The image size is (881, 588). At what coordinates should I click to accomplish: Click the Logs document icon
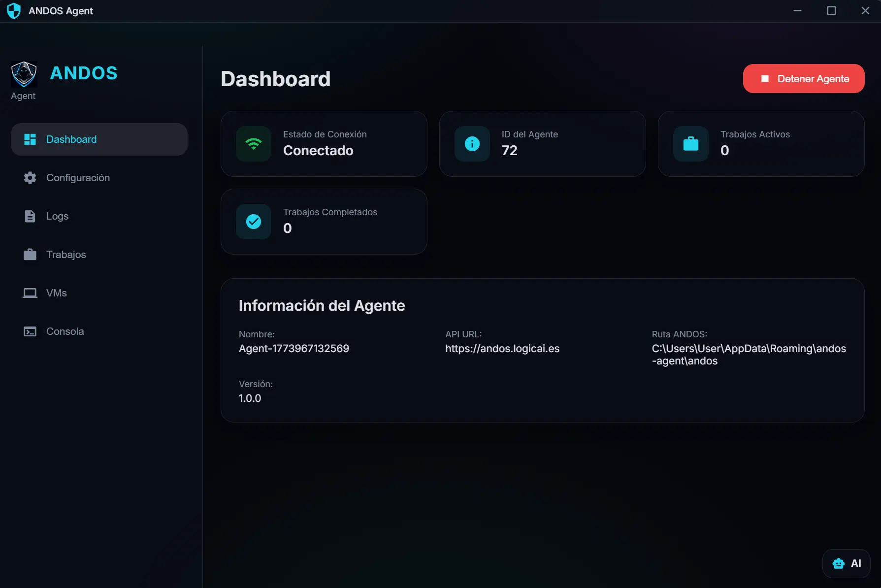pyautogui.click(x=30, y=216)
